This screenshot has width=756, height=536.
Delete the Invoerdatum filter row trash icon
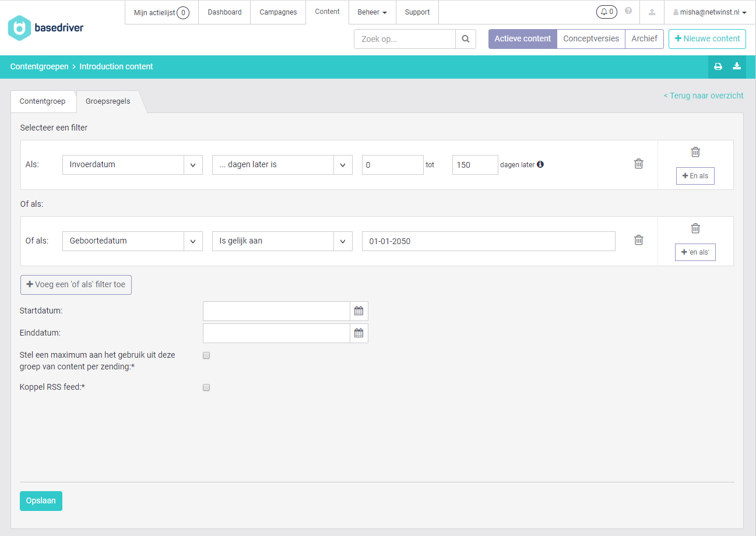tap(639, 164)
